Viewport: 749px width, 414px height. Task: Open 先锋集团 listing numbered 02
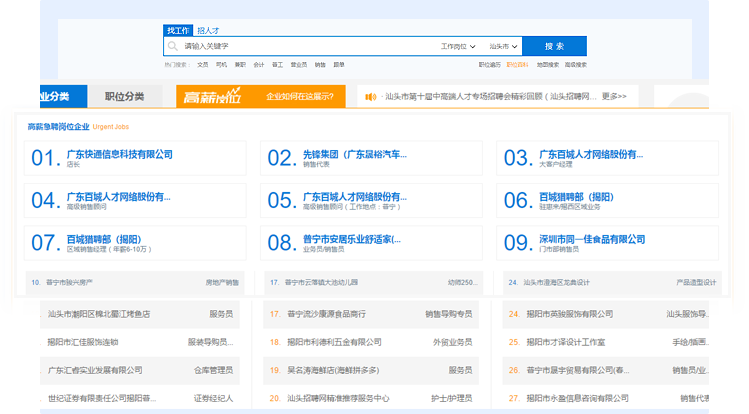tap(354, 154)
